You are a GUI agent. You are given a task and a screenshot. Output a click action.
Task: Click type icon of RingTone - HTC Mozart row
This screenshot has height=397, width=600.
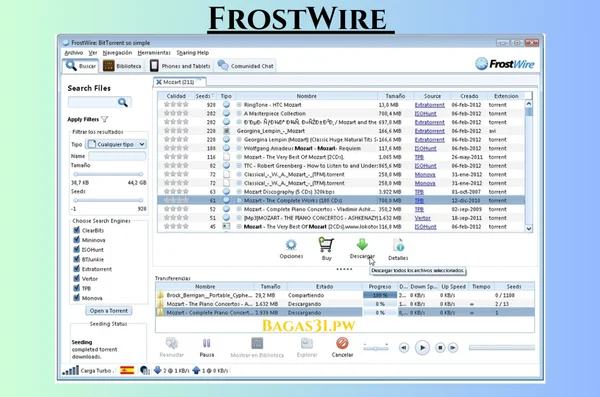(x=227, y=105)
